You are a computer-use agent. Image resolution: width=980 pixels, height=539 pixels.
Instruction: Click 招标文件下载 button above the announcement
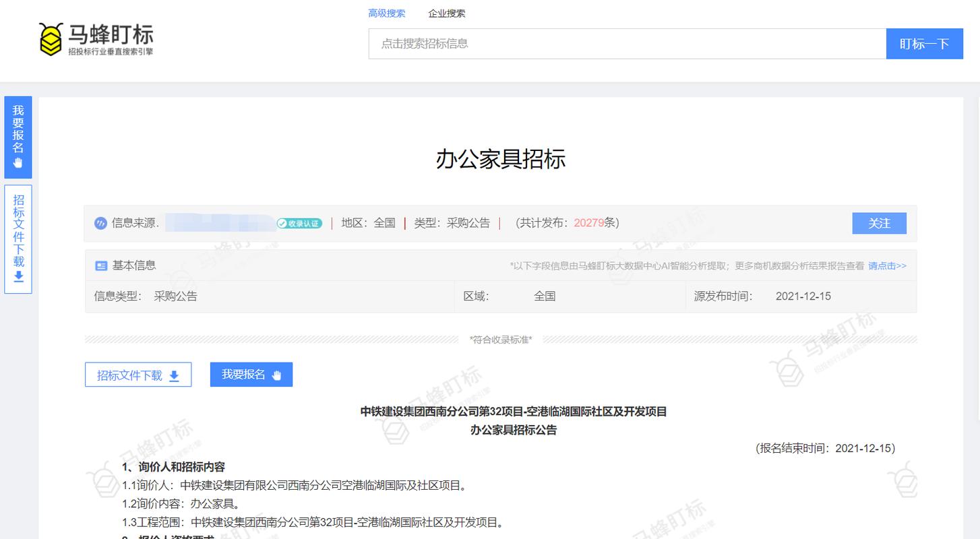[138, 375]
